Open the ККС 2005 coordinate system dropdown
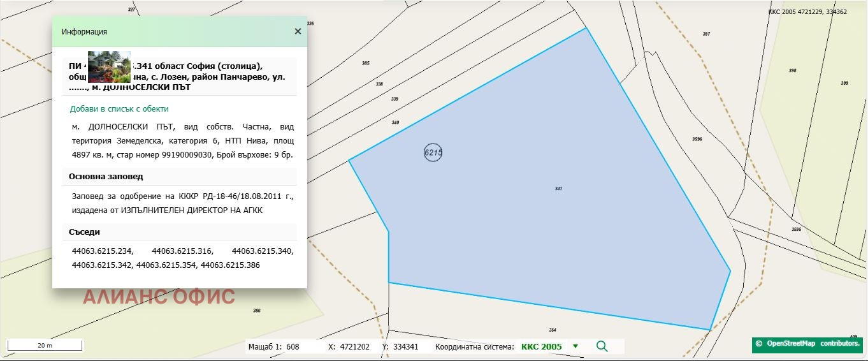Viewport: 868px width, 361px height. tap(542, 346)
